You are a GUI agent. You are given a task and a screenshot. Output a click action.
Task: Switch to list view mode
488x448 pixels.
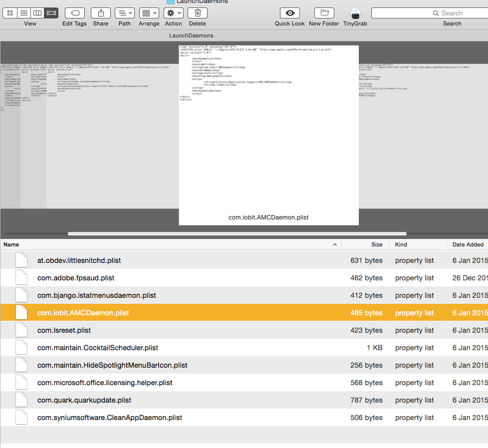23,13
